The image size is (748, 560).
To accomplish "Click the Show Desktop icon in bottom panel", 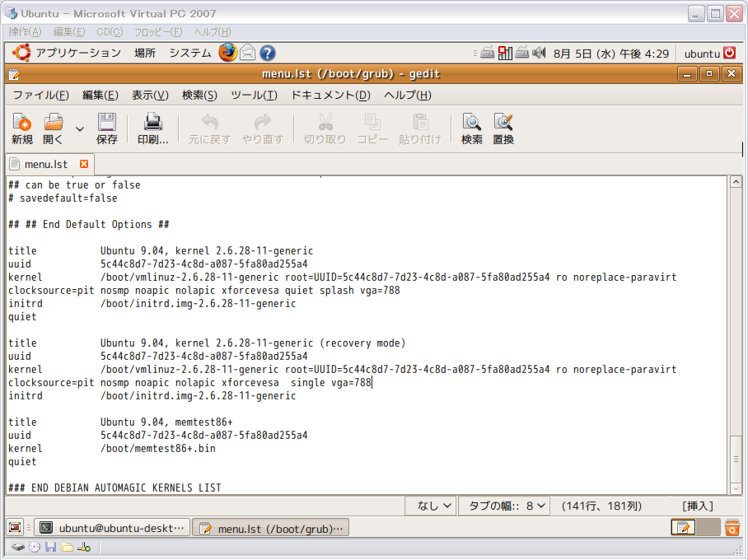I will pos(15,528).
